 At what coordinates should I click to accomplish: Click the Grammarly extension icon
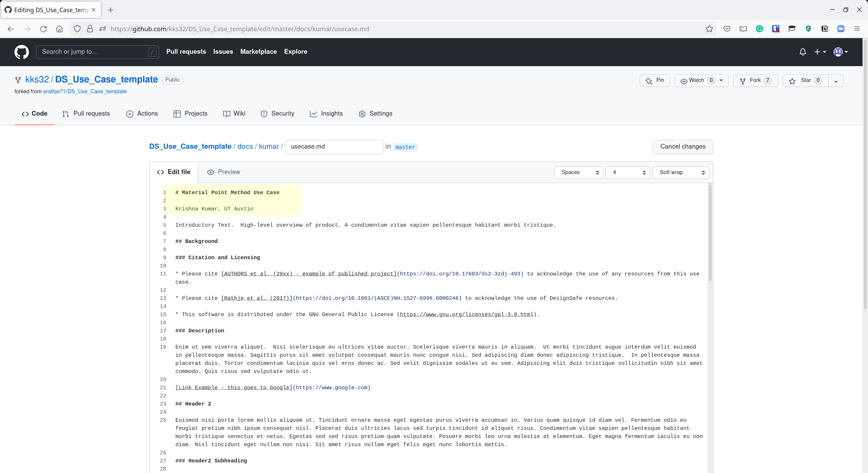coord(759,29)
